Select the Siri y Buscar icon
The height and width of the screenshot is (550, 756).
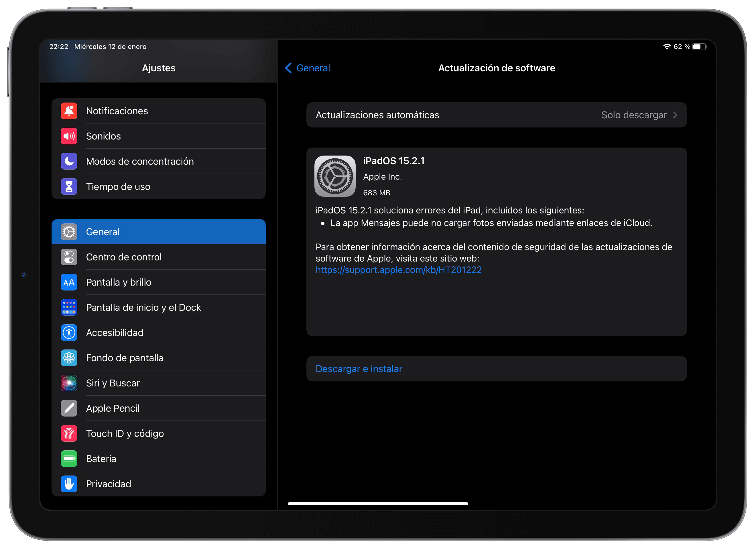pyautogui.click(x=69, y=383)
